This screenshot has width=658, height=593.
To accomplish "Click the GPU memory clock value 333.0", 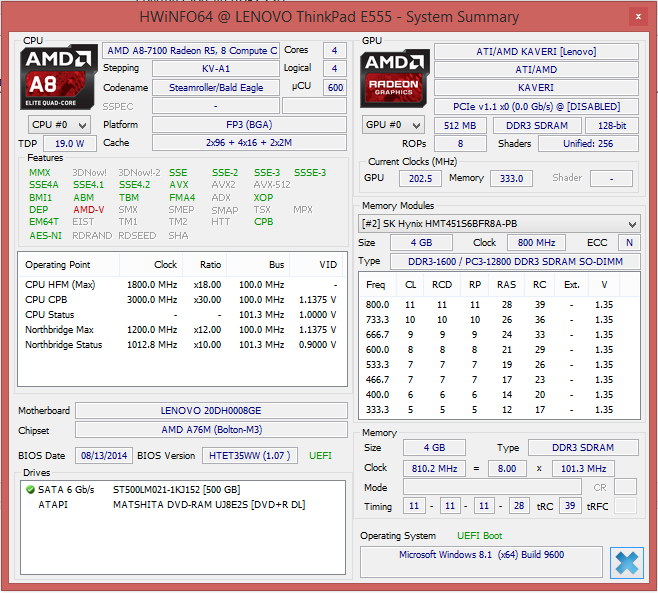I will (x=511, y=178).
